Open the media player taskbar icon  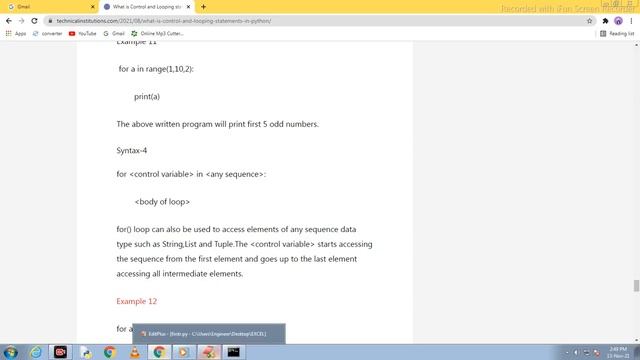pos(183,352)
